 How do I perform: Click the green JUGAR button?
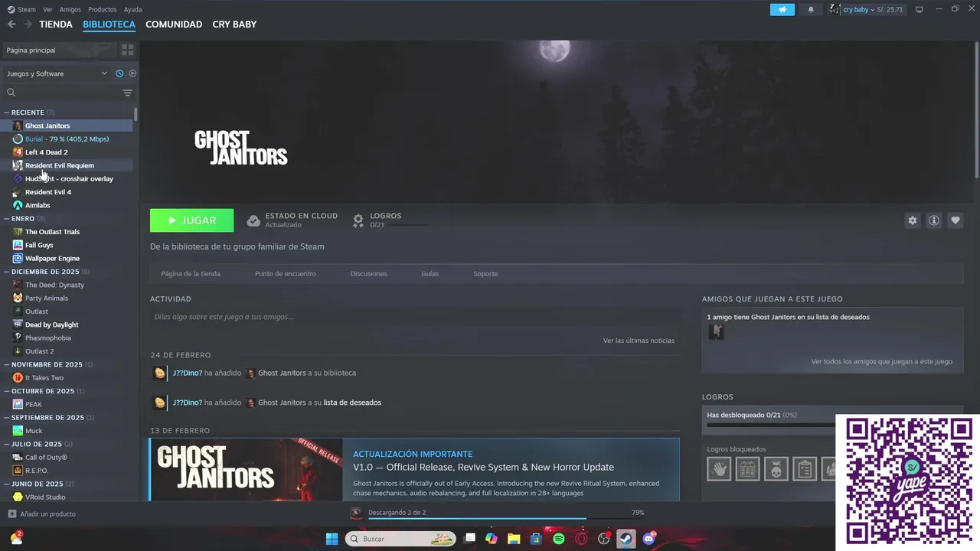point(192,220)
